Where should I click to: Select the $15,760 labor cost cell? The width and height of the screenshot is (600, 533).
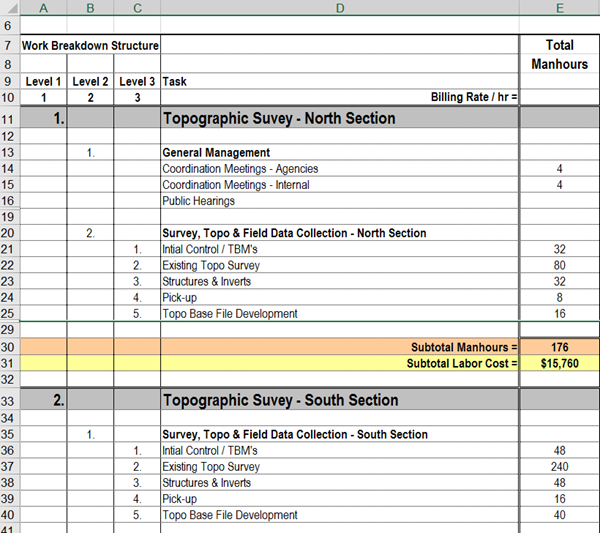(559, 363)
